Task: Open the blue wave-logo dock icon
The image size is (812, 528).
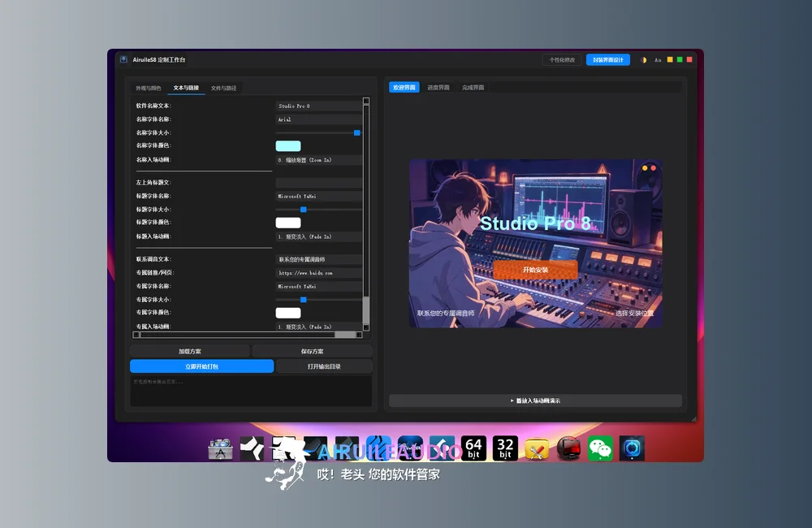Action: click(x=379, y=448)
